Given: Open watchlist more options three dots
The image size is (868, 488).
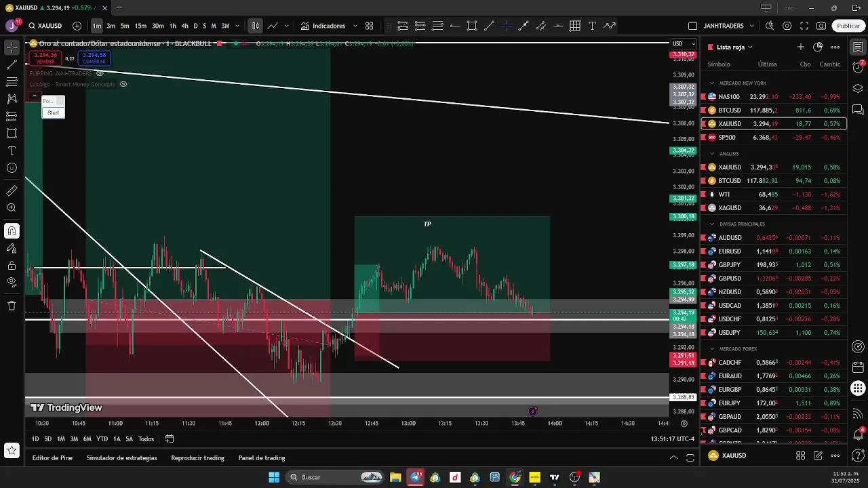Looking at the screenshot, I should click(x=835, y=47).
